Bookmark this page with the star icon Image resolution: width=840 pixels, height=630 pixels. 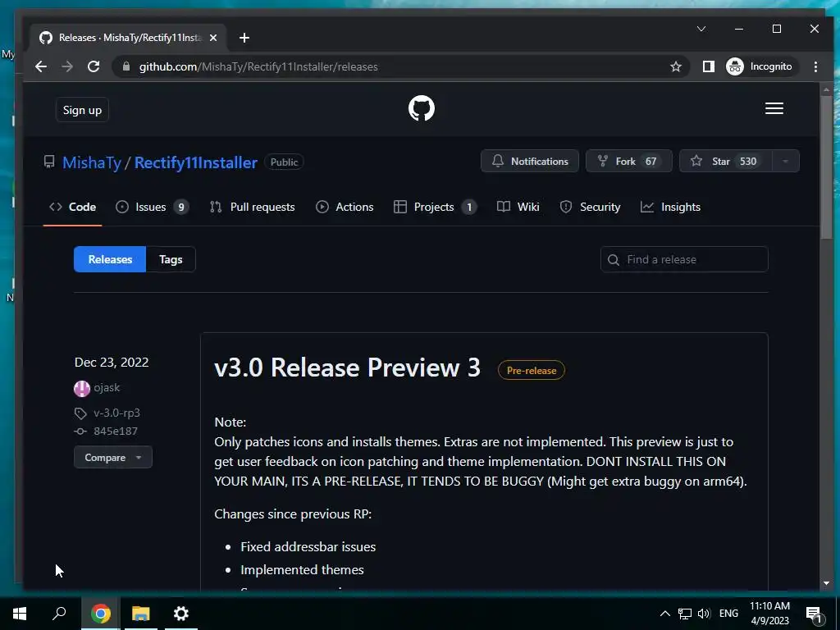(676, 66)
